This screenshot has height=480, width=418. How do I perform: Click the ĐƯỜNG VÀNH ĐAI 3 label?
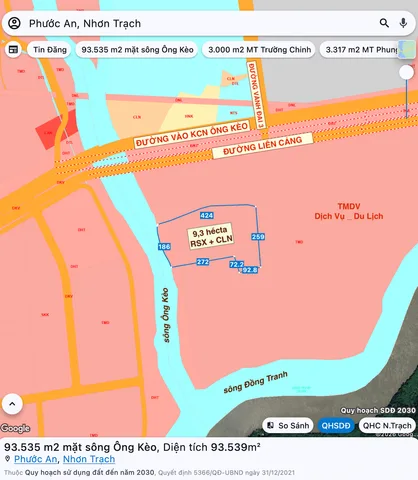[256, 95]
